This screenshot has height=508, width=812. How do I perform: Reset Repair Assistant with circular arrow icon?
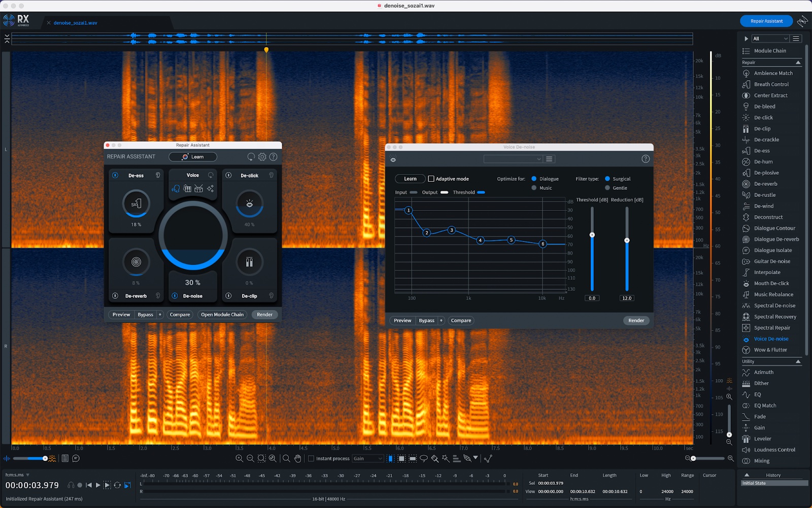[x=251, y=157]
